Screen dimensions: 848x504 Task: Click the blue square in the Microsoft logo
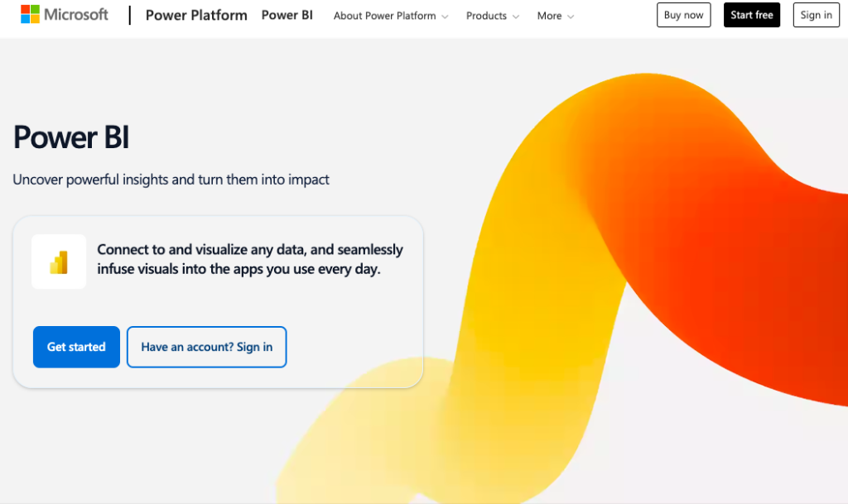click(x=27, y=17)
